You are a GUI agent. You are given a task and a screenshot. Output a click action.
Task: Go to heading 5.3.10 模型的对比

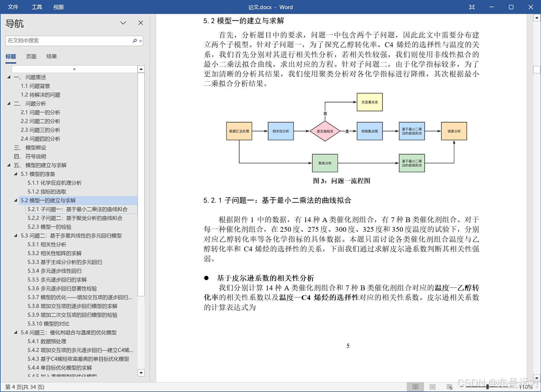coord(49,324)
